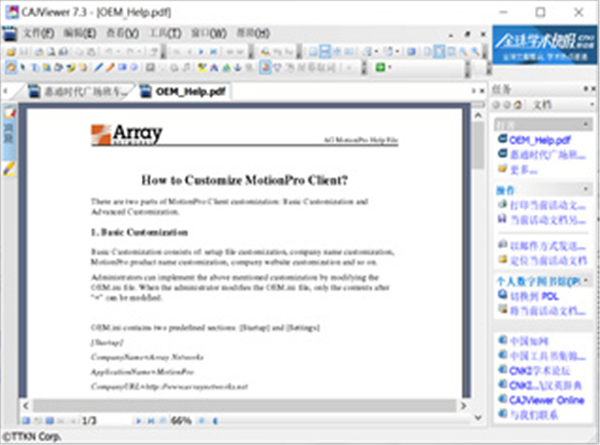Screen dimensions: 600x445
Task: Switch to the OEM_Help.pdf tab
Action: 186,92
